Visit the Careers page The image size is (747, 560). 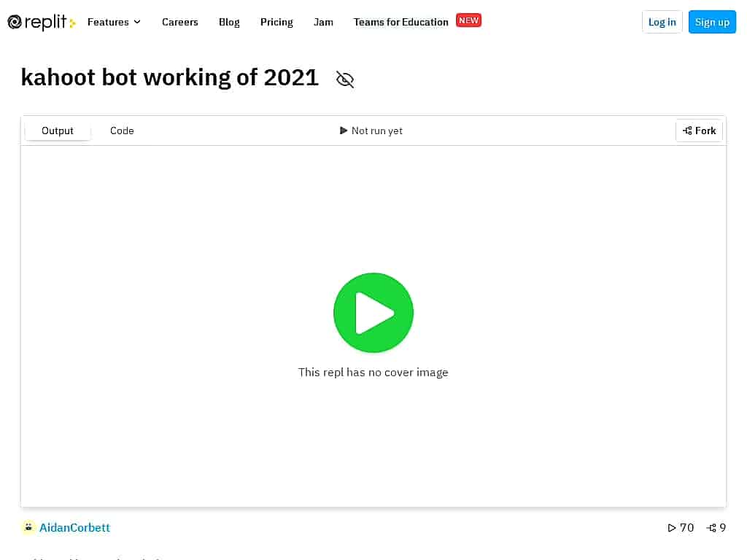coord(179,22)
